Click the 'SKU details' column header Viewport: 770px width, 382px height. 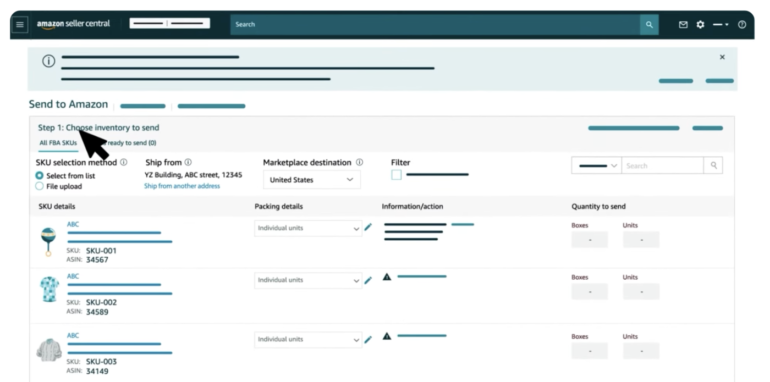[x=57, y=207]
